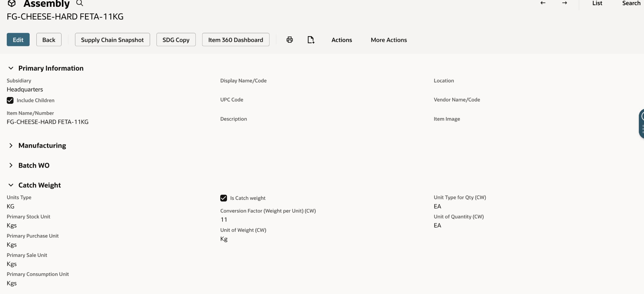Click the Assembly record box icon
The image size is (644, 294).
pyautogui.click(x=12, y=3)
